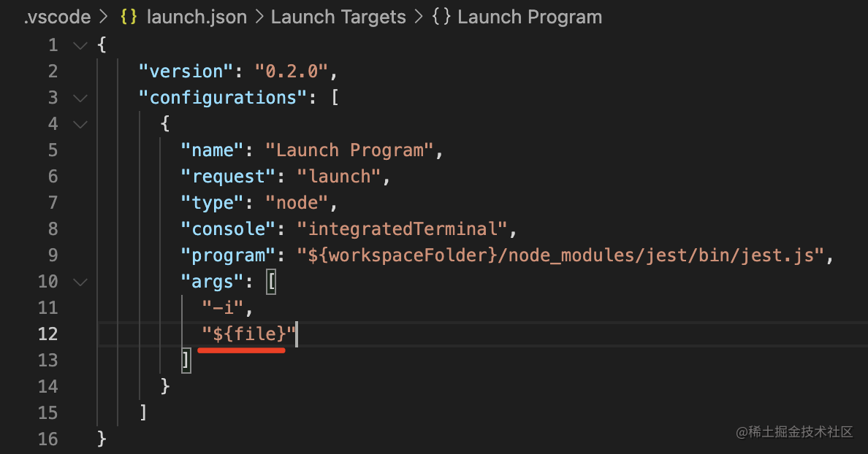Click the "request" key
868x454 pixels.
point(229,177)
